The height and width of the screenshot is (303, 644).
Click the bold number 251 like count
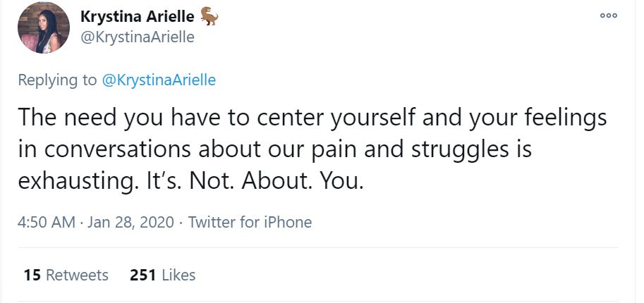pos(142,275)
